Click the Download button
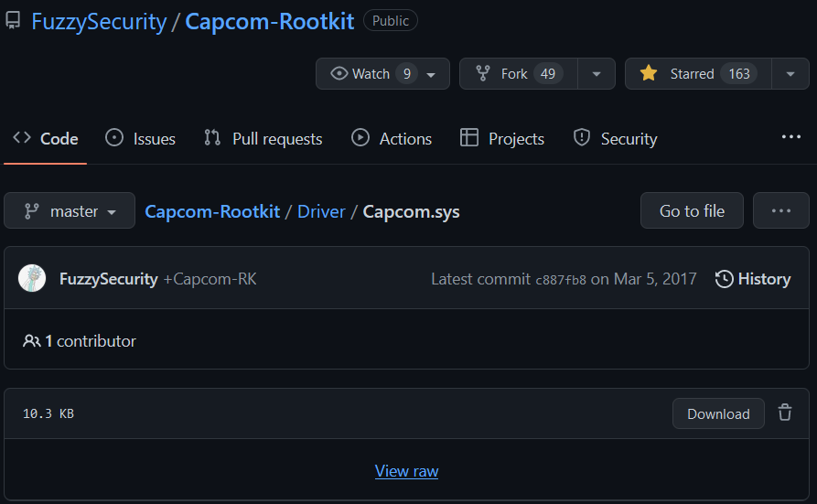The image size is (817, 504). [x=718, y=413]
